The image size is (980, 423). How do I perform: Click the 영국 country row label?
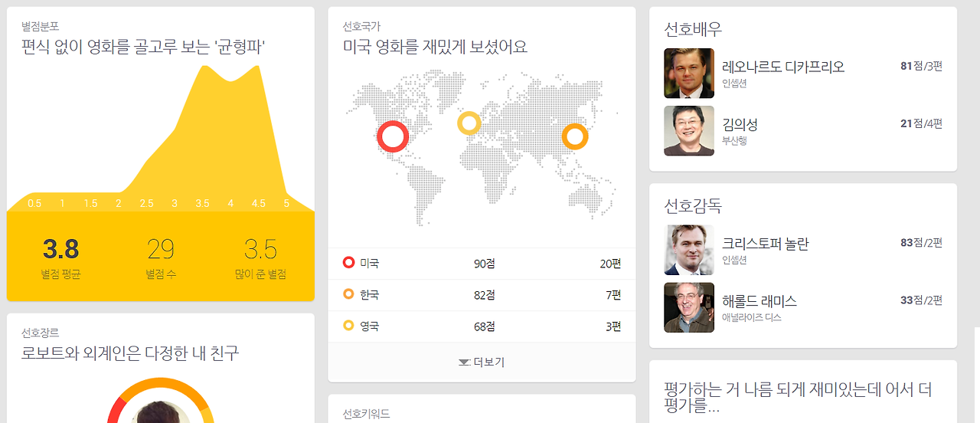click(370, 326)
